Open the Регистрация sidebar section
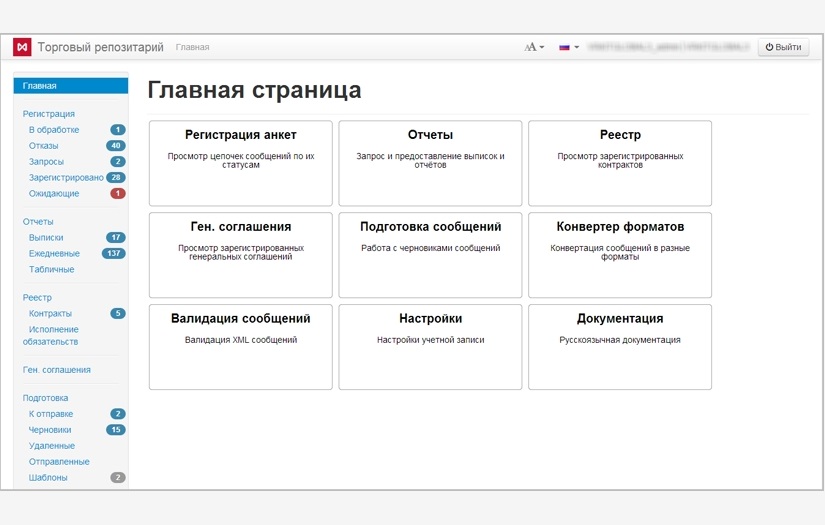 (x=48, y=114)
